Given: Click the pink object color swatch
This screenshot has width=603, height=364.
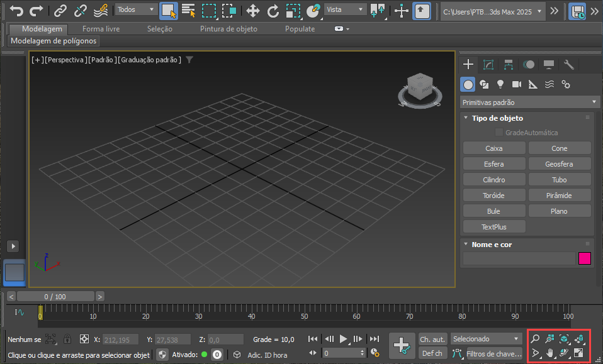Looking at the screenshot, I should [585, 258].
